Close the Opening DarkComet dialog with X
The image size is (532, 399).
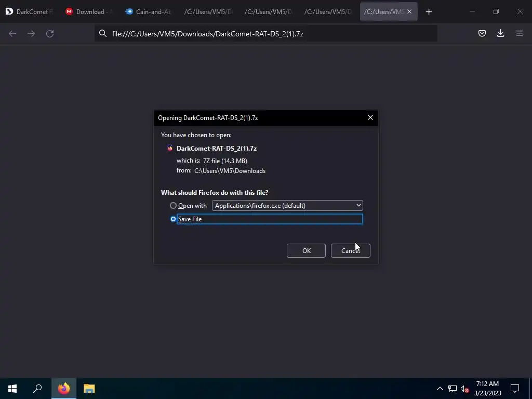pyautogui.click(x=370, y=117)
